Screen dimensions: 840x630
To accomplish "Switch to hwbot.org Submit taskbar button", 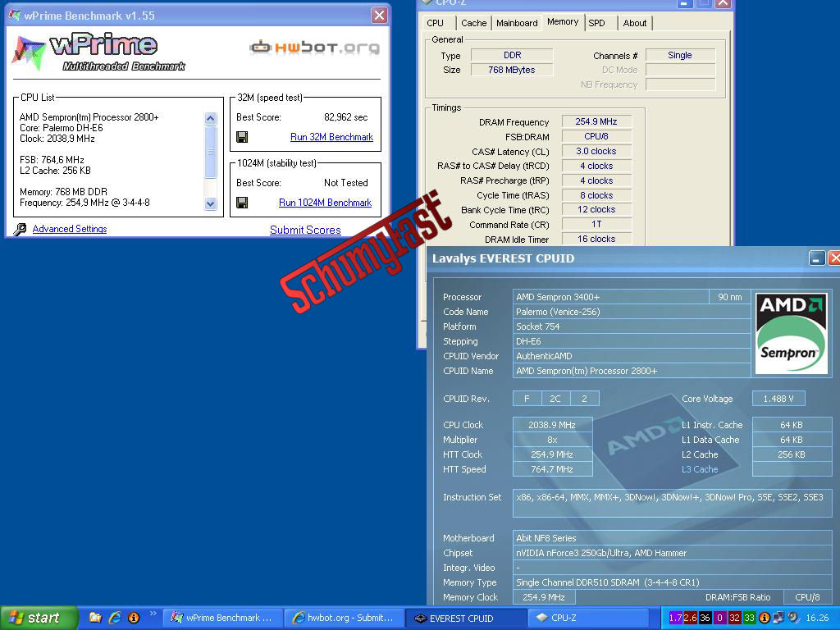I will coord(344,618).
